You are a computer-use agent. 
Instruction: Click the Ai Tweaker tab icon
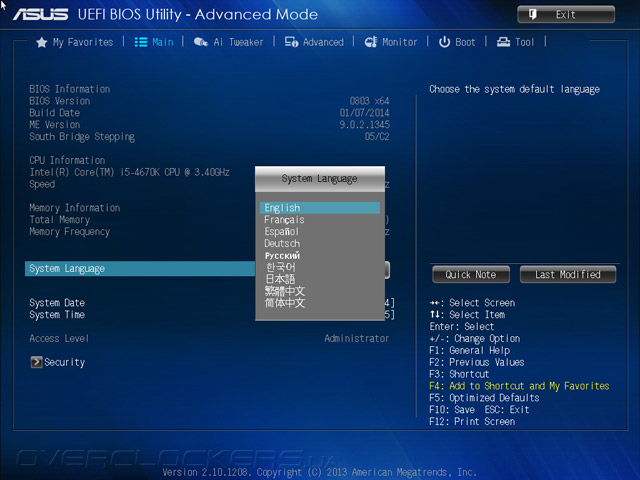tap(200, 42)
